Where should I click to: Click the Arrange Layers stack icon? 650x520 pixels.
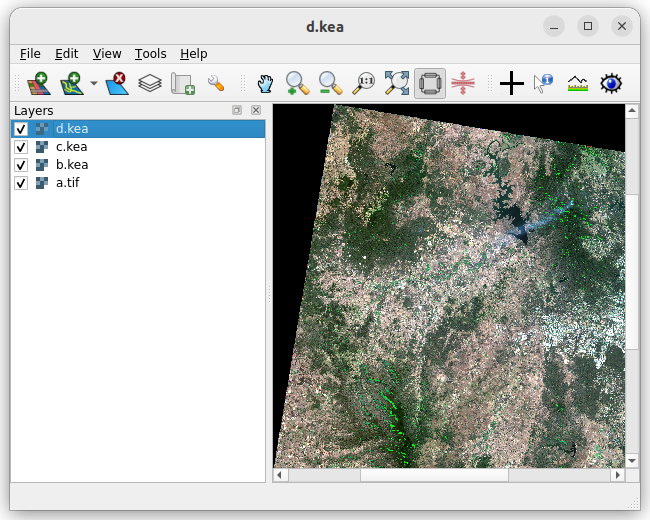[150, 83]
